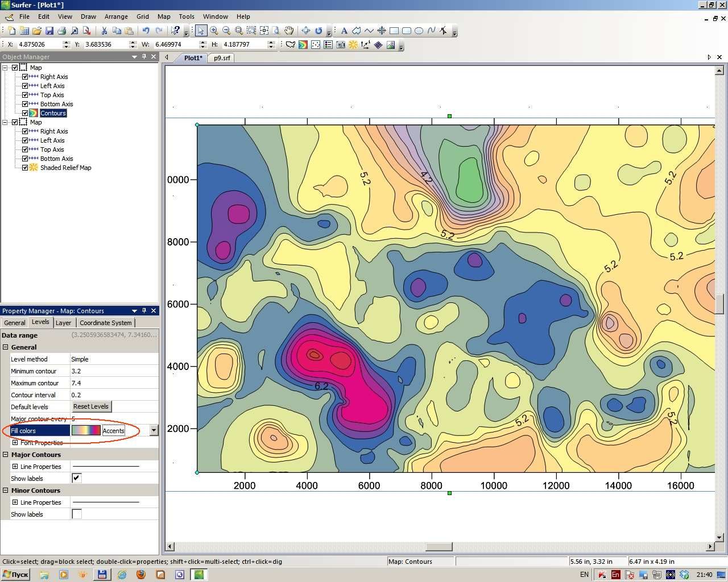Click the Undo arrow icon
The width and height of the screenshot is (728, 582).
point(146,31)
